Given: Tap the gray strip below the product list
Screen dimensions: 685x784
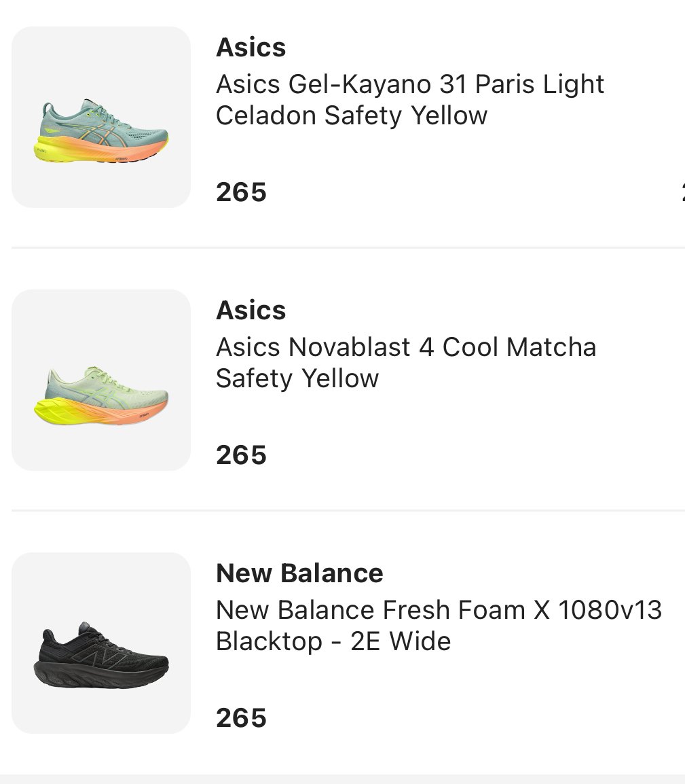Looking at the screenshot, I should point(342,779).
